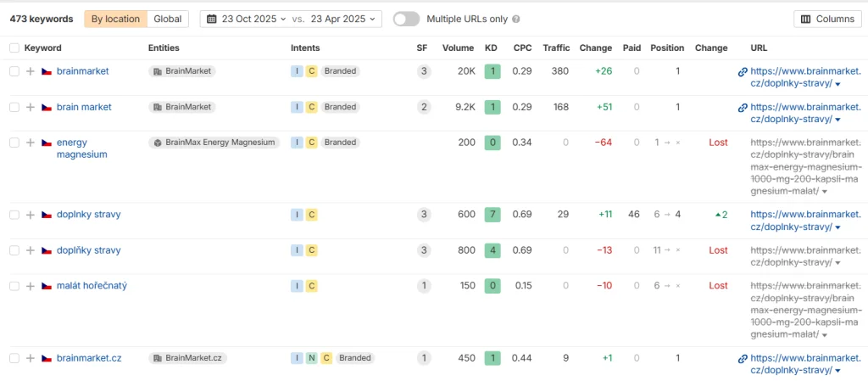Image resolution: width=868 pixels, height=381 pixels.
Task: Check the malát hořečnatý row checkbox
Action: (x=14, y=286)
